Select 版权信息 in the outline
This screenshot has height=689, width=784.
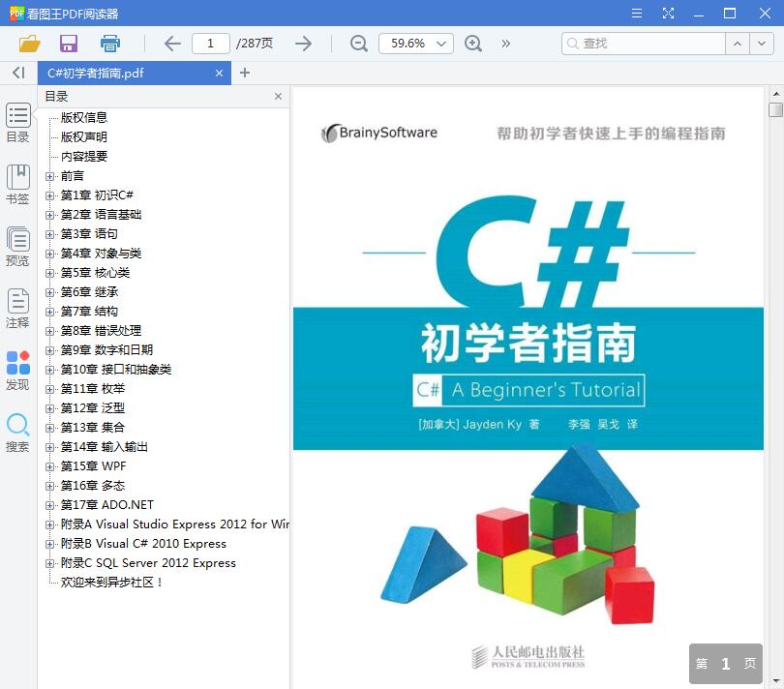click(x=84, y=117)
